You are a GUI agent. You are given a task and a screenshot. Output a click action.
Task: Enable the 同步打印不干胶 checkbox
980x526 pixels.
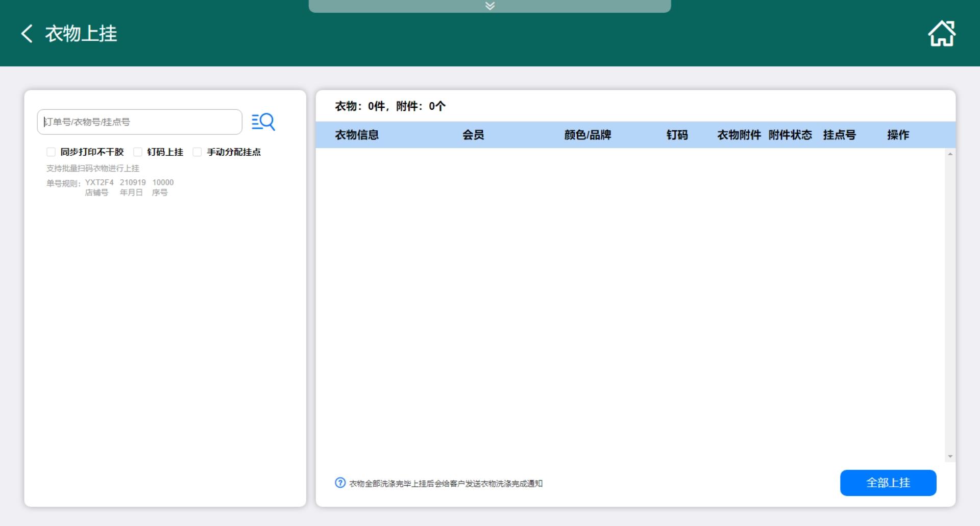[x=51, y=152]
